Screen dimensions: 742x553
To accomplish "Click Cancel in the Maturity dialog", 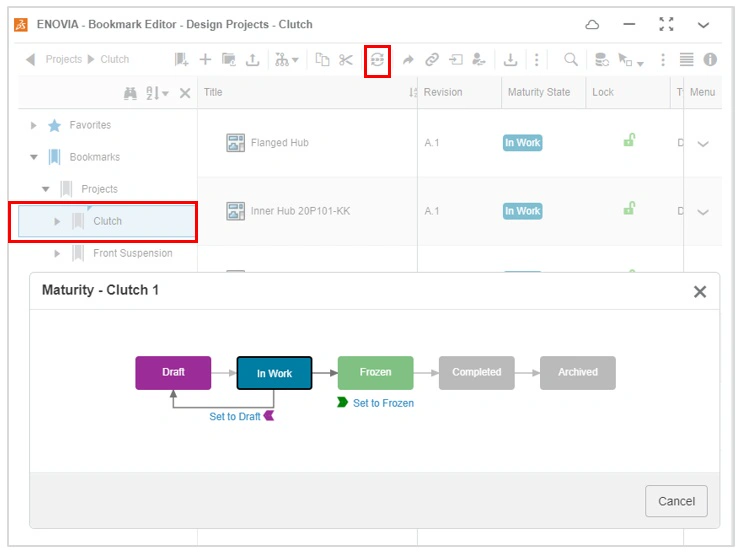I will pyautogui.click(x=676, y=501).
